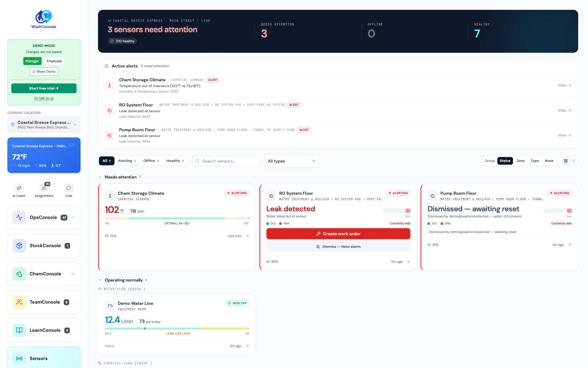Open RO System Floor card arrow

[x=409, y=262]
